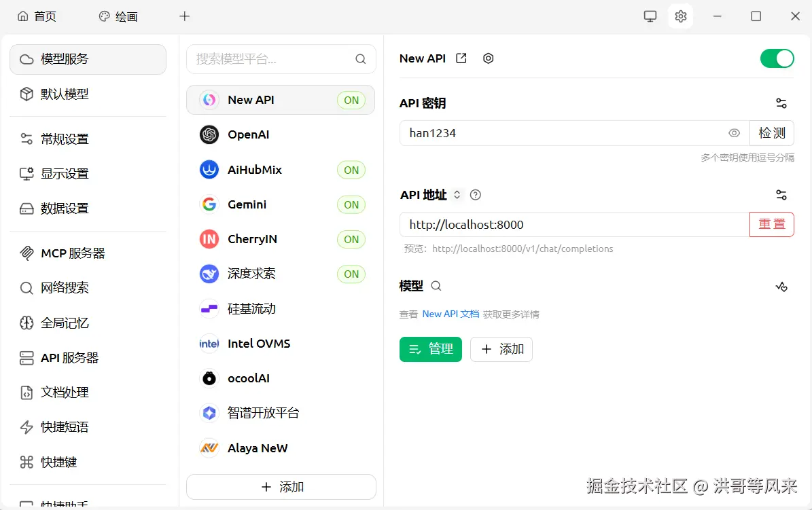Image resolution: width=812 pixels, height=510 pixels.
Task: Select Gemini provider logo
Action: [209, 204]
